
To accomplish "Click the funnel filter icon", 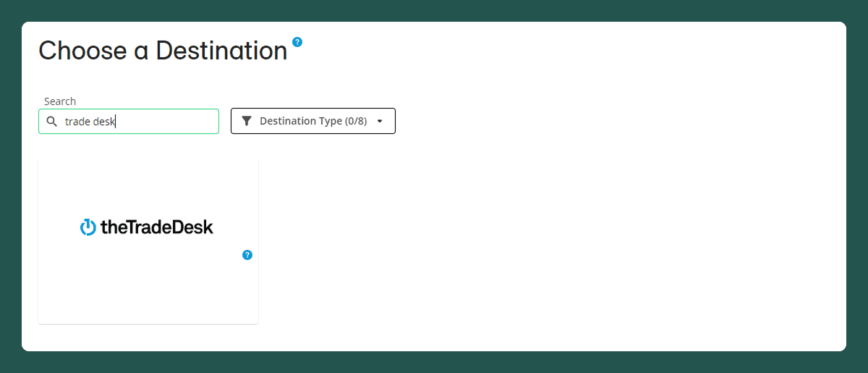I will [x=247, y=121].
